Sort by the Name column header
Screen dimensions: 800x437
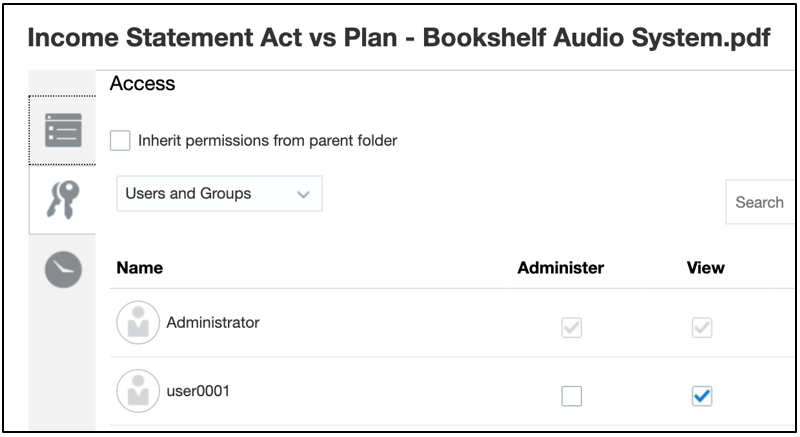140,268
